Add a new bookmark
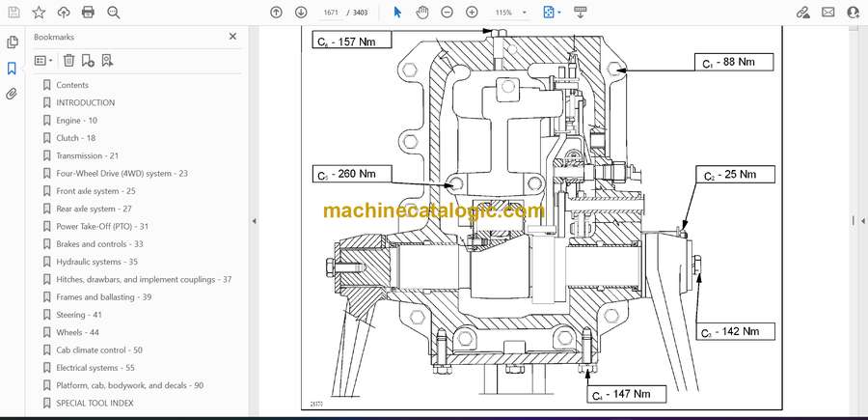This screenshot has height=420, width=868. (x=88, y=61)
